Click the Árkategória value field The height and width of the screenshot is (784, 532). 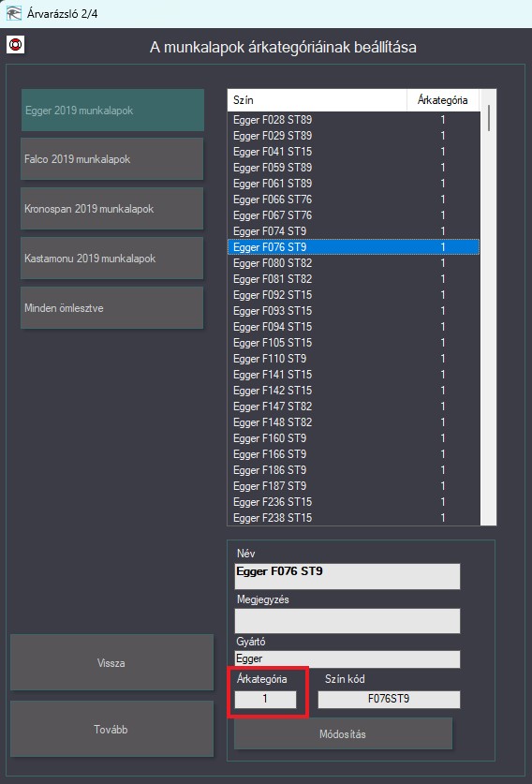click(x=265, y=699)
